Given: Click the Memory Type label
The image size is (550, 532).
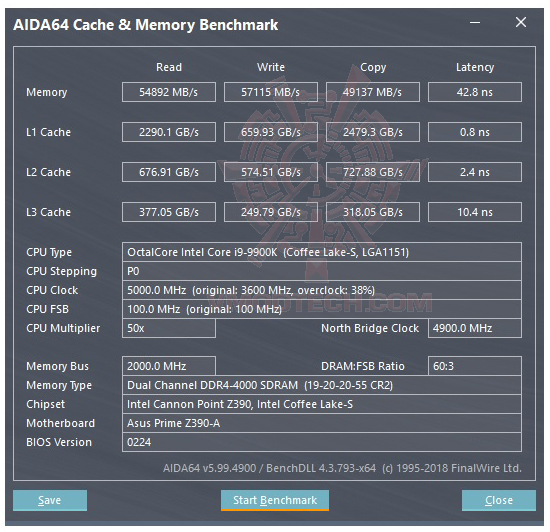Looking at the screenshot, I should pyautogui.click(x=59, y=385).
